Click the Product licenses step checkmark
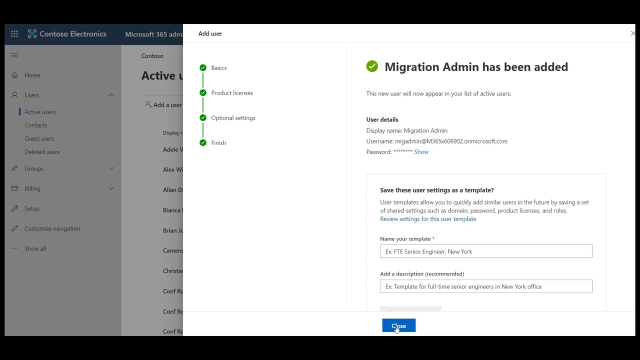Screen dimensions: 640x360 [x=203, y=93]
